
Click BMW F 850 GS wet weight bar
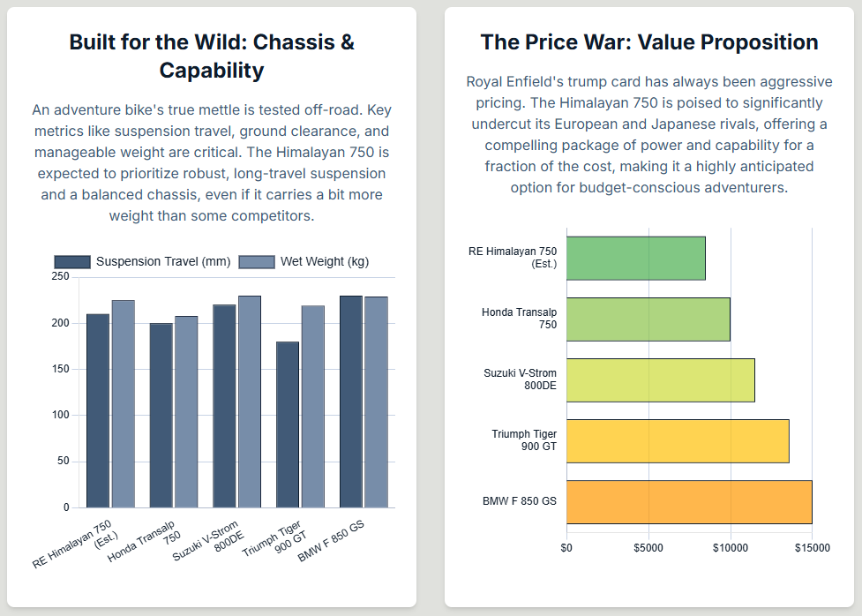point(376,402)
